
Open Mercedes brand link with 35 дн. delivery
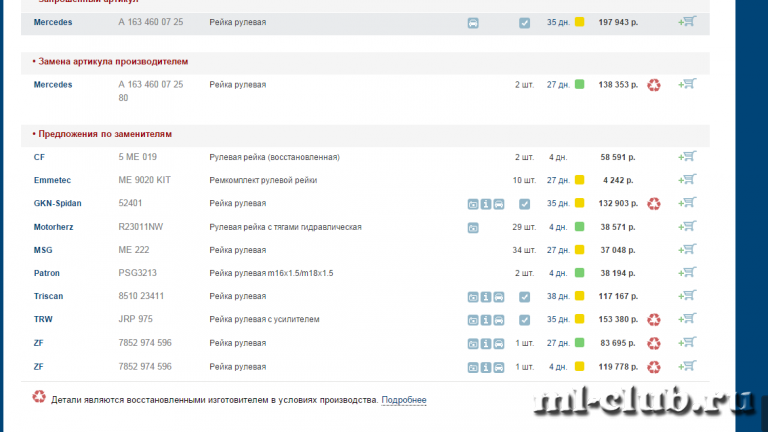(53, 22)
